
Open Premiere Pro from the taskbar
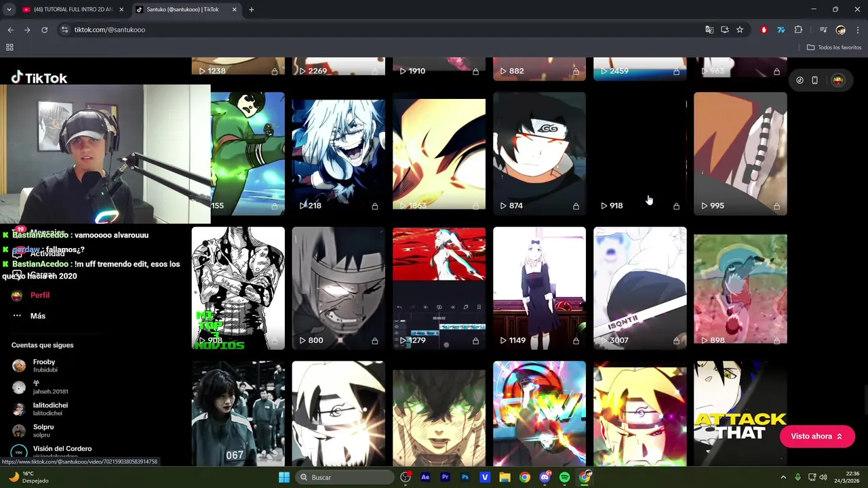(445, 477)
